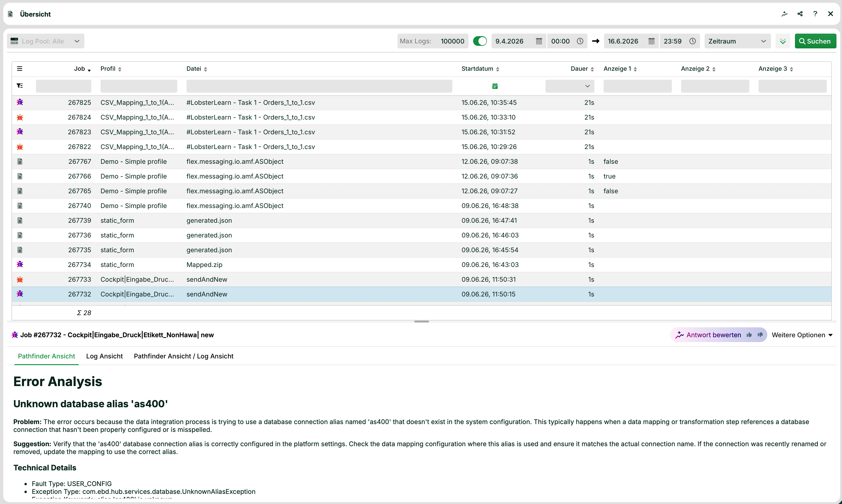Select job row 267739 generated.json
This screenshot has height=504, width=842.
click(x=421, y=220)
